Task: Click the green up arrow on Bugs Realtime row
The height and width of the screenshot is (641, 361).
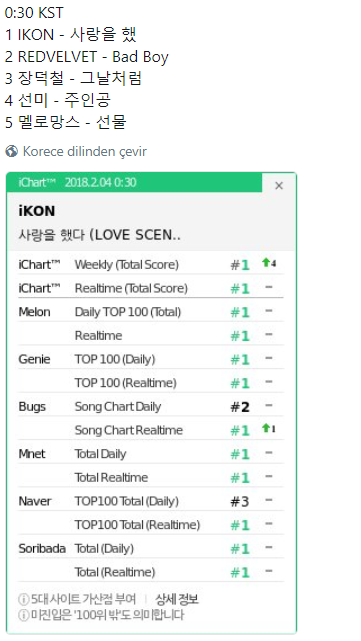Action: (266, 428)
